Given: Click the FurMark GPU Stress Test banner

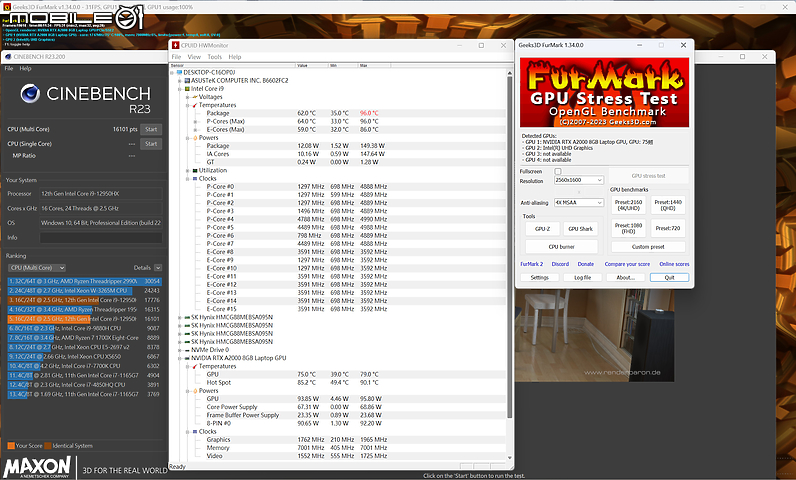Looking at the screenshot, I should pos(604,92).
